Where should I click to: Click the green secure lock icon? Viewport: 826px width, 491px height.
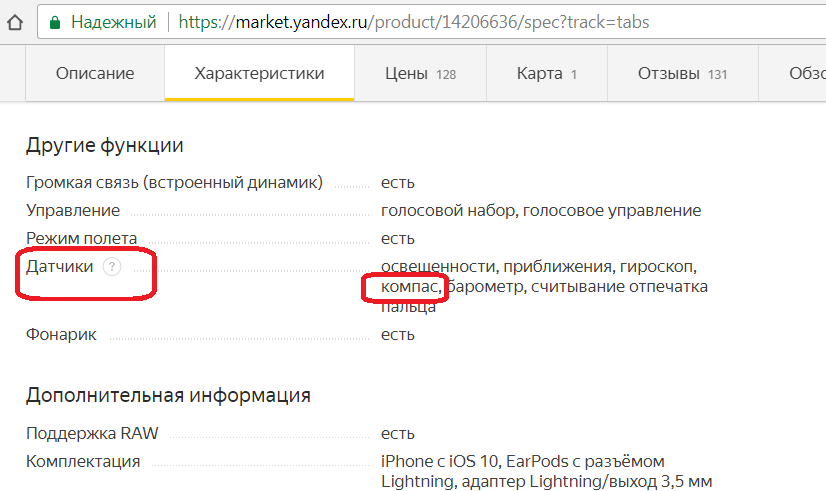pos(55,21)
